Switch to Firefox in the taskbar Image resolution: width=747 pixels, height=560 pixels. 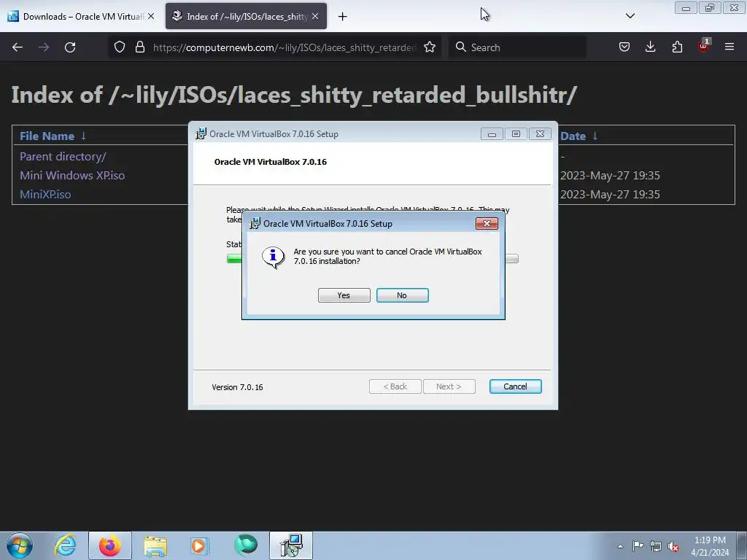[110, 545]
